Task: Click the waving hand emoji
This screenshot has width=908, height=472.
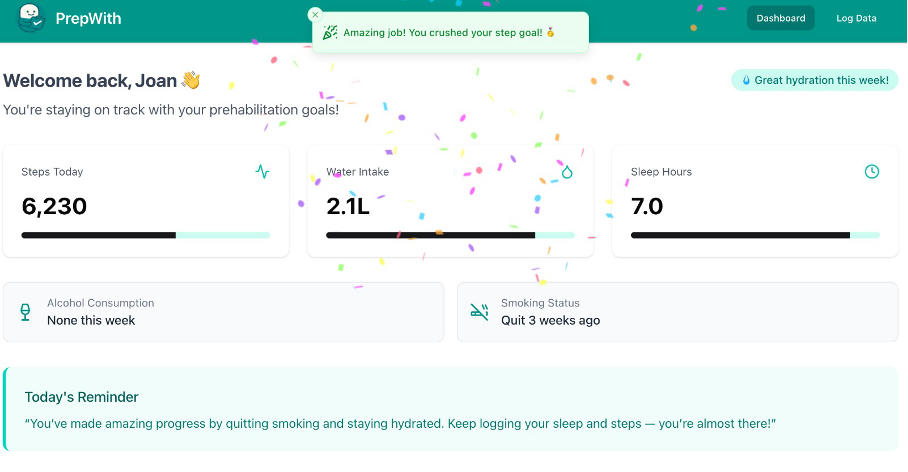Action: coord(190,80)
